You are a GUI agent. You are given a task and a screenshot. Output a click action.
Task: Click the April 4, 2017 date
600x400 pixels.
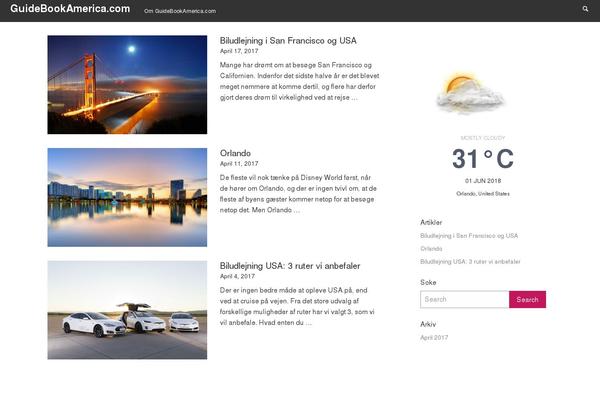point(237,276)
